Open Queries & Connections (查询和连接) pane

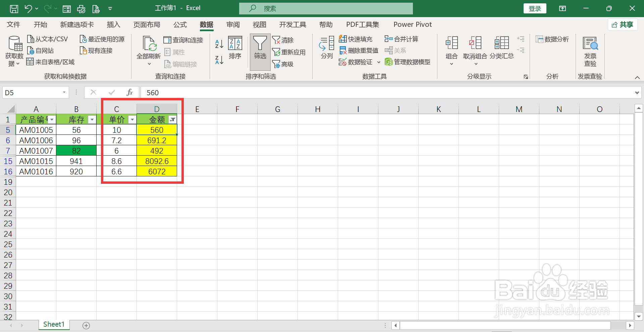[183, 40]
